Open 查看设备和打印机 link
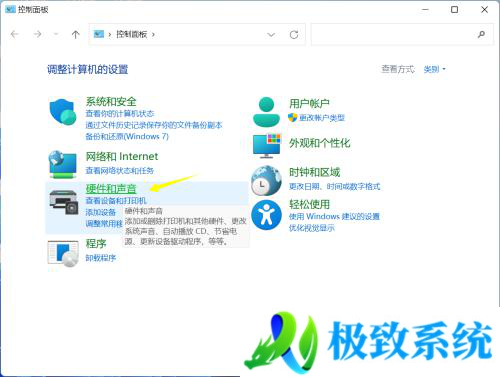This screenshot has height=377, width=500. [x=116, y=201]
